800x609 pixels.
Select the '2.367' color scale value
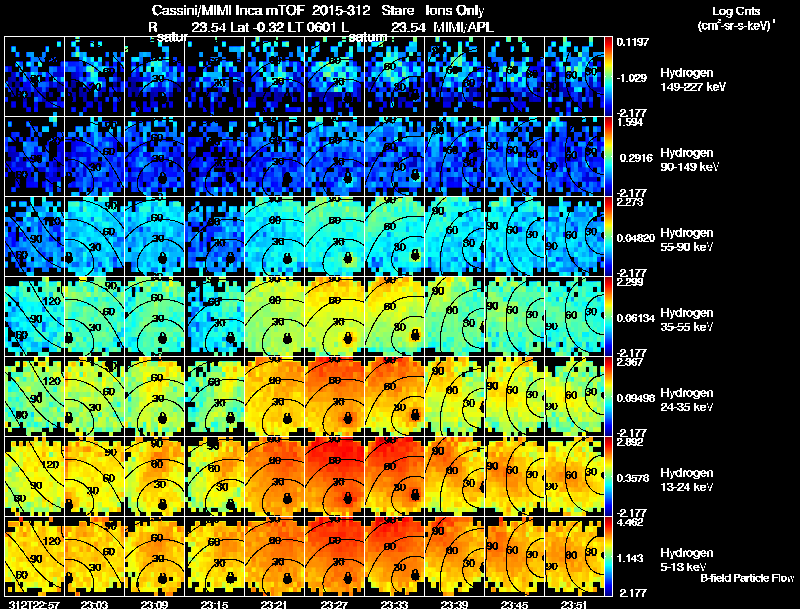pyautogui.click(x=631, y=362)
